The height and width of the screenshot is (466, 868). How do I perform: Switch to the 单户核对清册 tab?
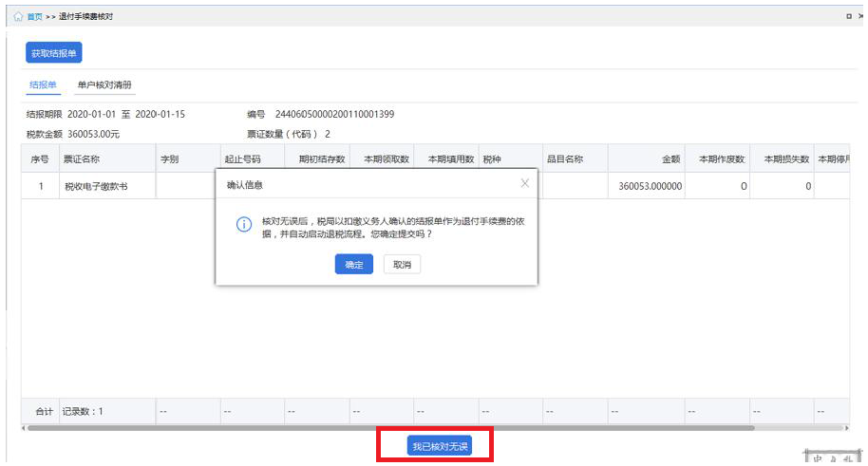104,84
